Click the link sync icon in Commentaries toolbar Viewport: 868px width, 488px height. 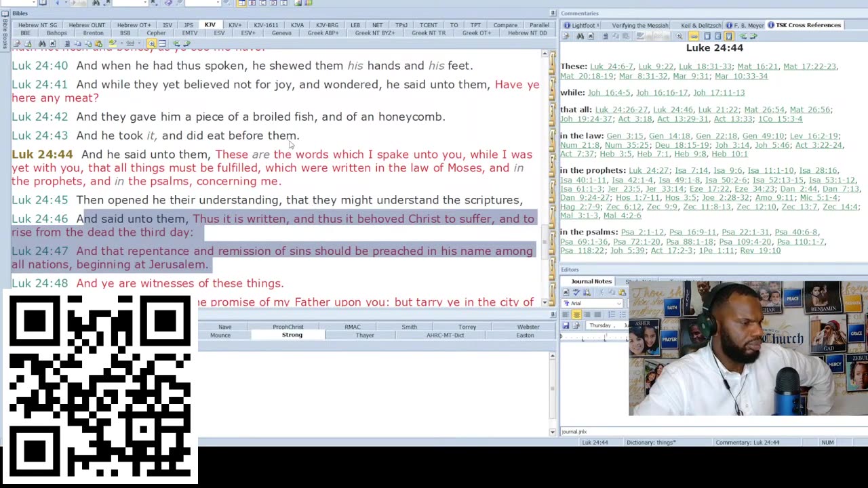click(694, 36)
